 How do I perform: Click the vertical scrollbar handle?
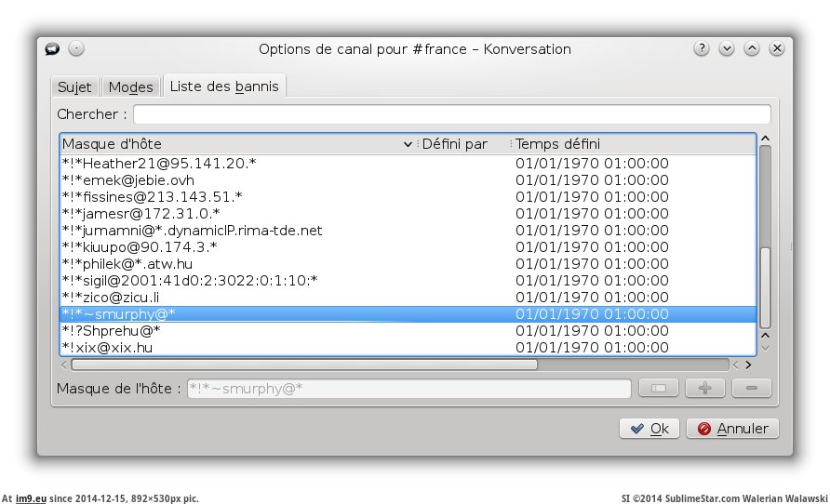click(766, 286)
